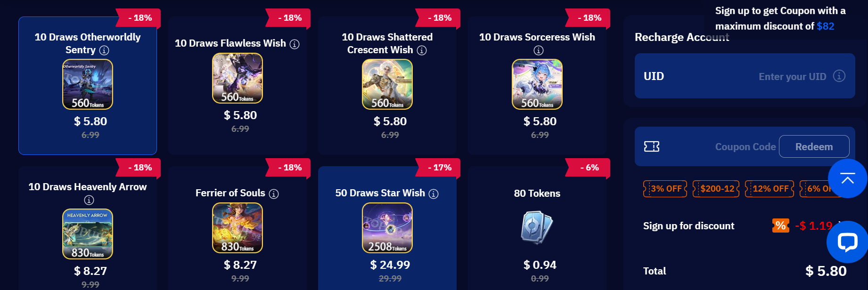868x290 pixels.
Task: Click the coupon ticket icon
Action: pos(652,147)
